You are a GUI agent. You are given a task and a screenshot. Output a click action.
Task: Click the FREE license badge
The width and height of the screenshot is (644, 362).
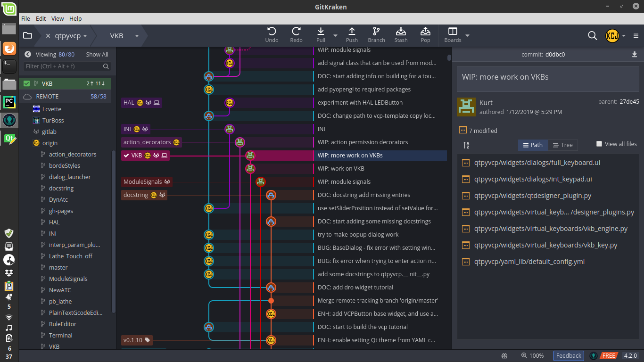609,356
